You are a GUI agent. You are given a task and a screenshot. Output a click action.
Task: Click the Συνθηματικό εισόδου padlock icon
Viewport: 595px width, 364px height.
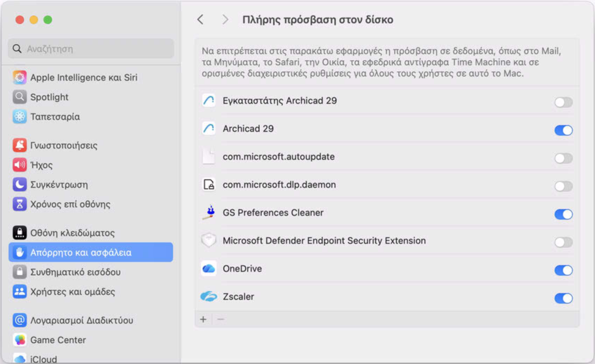click(x=20, y=272)
